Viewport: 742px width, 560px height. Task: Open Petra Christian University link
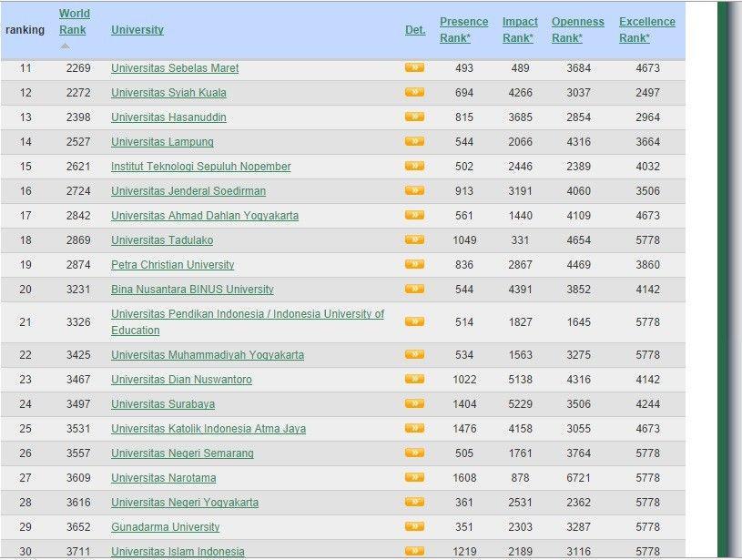point(173,265)
